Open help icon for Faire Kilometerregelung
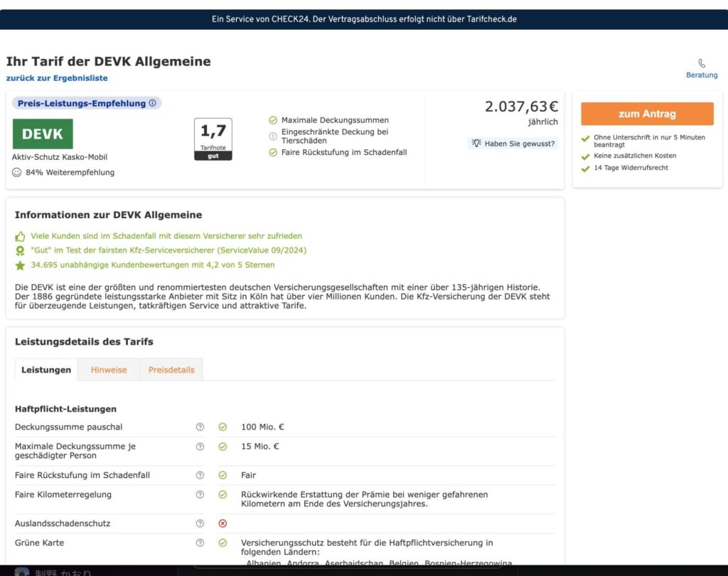The width and height of the screenshot is (728, 576). coord(200,495)
